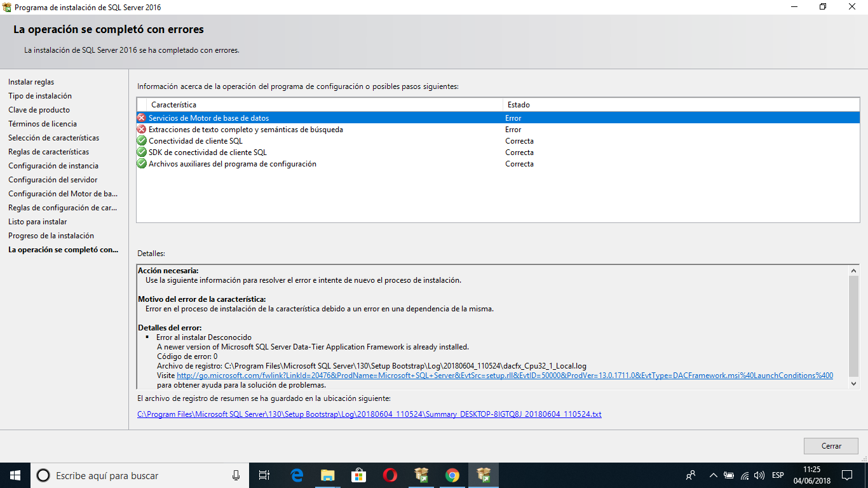
Task: Select the Conectividad de cliente SQL row
Action: (498, 141)
